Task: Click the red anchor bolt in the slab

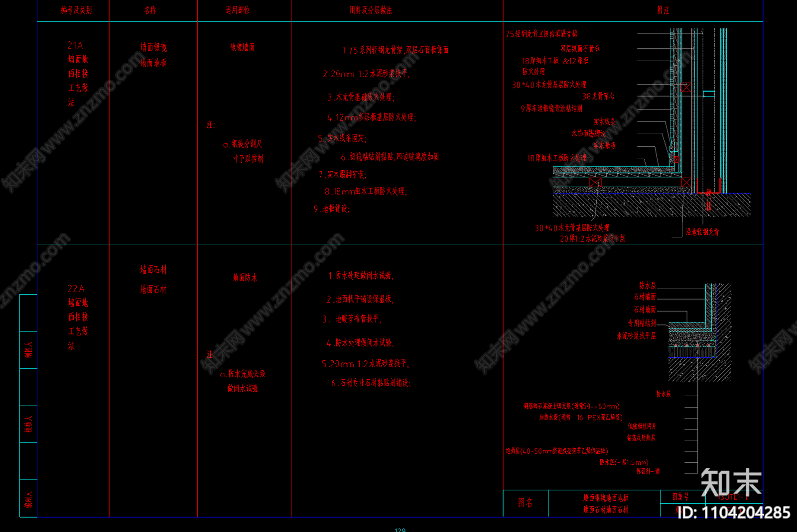Action: [708, 200]
